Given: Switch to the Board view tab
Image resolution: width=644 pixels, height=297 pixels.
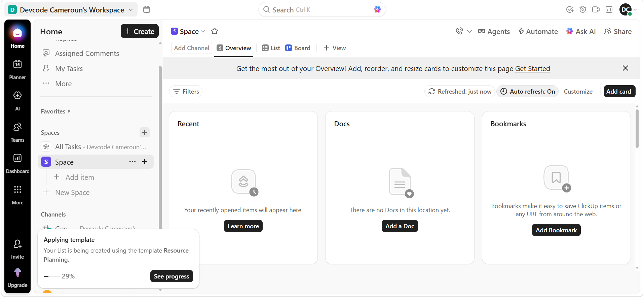Looking at the screenshot, I should pyautogui.click(x=298, y=48).
